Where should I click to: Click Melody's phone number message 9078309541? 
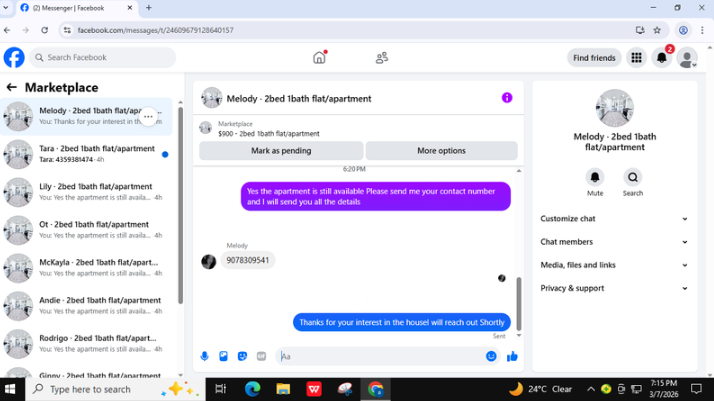click(248, 260)
